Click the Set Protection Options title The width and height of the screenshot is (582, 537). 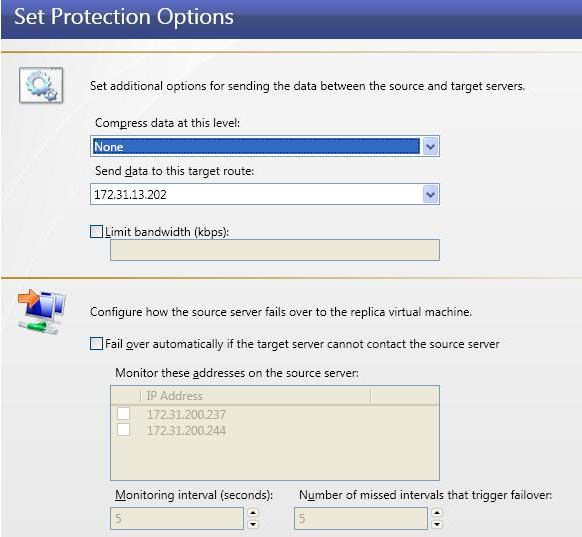(x=124, y=17)
